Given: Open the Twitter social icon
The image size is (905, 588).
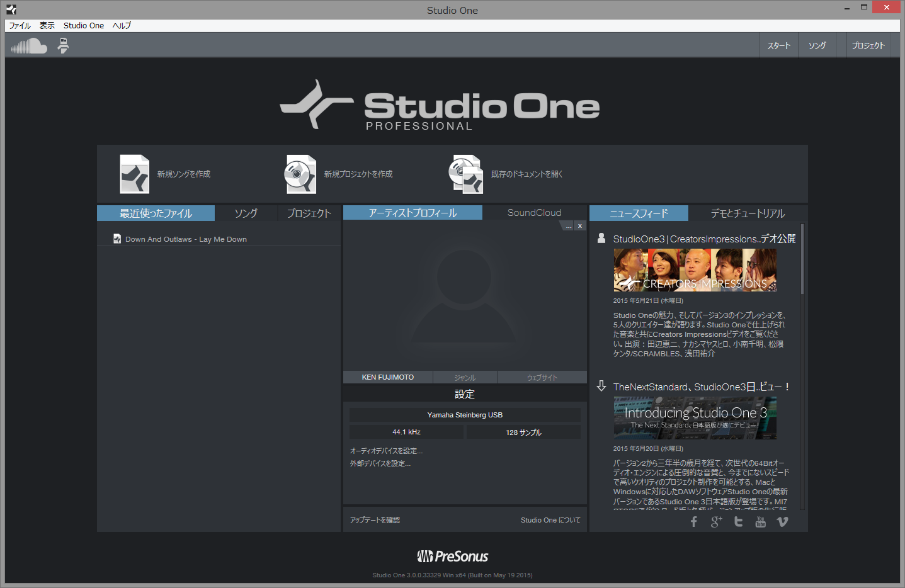Looking at the screenshot, I should pyautogui.click(x=739, y=522).
